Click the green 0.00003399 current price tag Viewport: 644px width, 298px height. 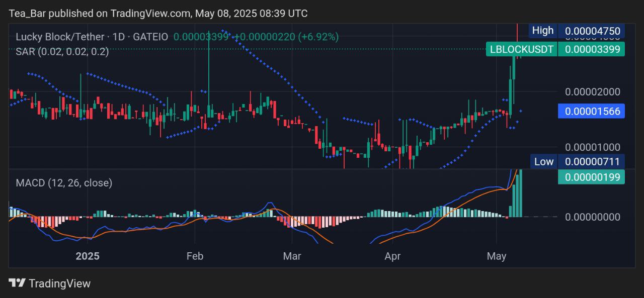coord(592,49)
